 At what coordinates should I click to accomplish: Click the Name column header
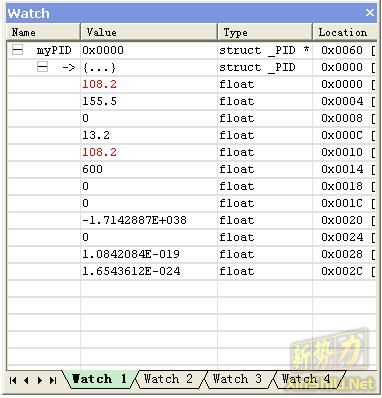click(43, 32)
